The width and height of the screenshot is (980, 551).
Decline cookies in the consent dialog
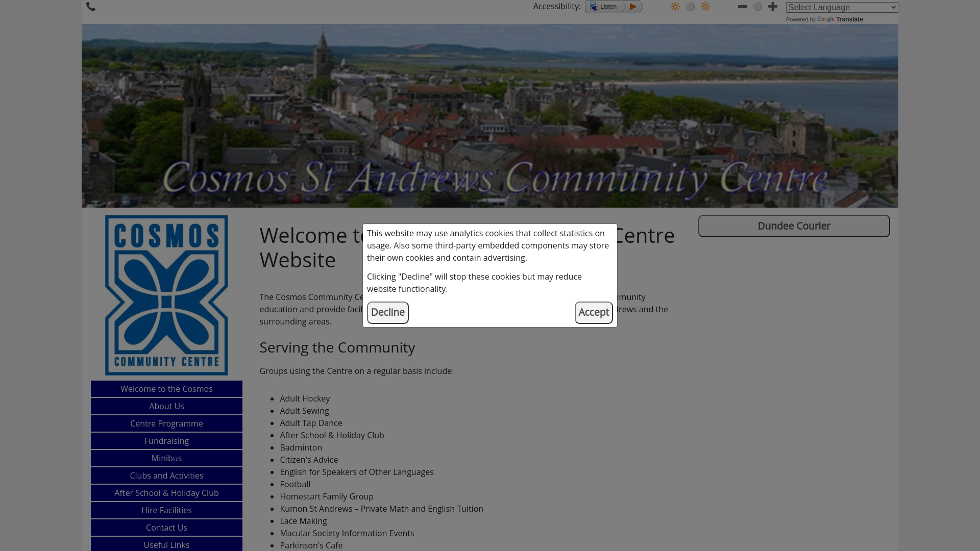coord(388,313)
